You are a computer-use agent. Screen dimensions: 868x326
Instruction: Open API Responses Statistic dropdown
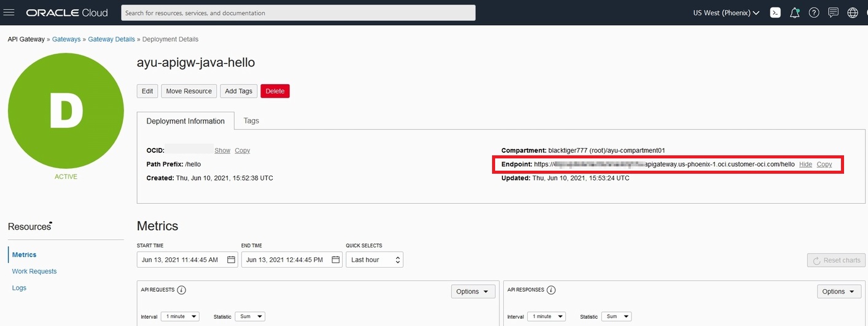616,316
